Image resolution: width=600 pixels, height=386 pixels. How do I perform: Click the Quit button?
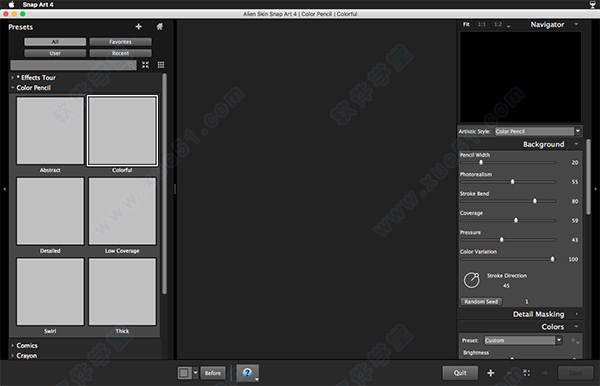point(460,373)
